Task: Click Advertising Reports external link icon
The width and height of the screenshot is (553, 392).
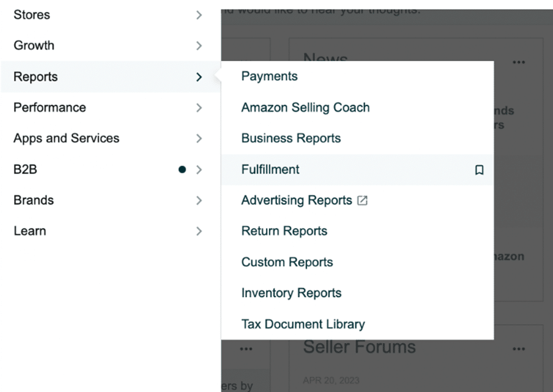Action: (362, 200)
